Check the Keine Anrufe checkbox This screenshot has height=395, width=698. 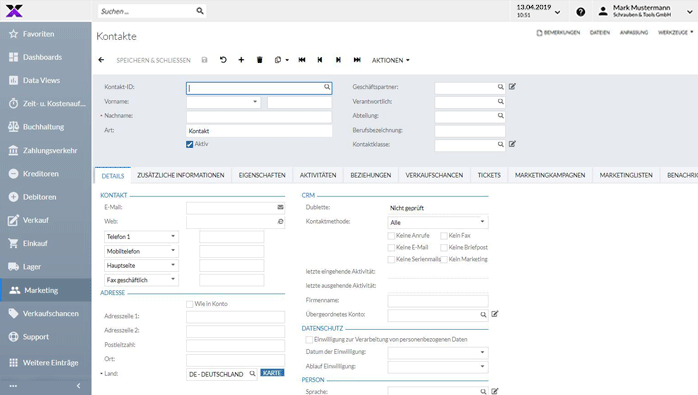click(391, 236)
